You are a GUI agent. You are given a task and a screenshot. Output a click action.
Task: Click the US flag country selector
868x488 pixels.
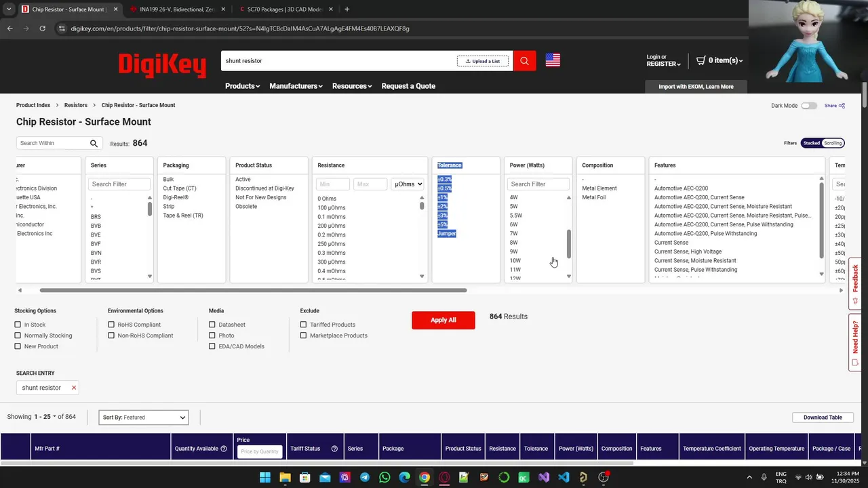pos(553,60)
